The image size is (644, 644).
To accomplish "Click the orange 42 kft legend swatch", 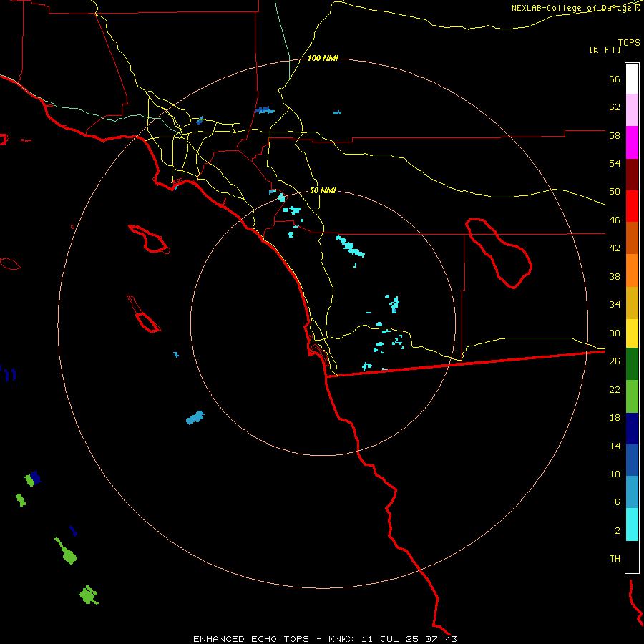I will [632, 270].
